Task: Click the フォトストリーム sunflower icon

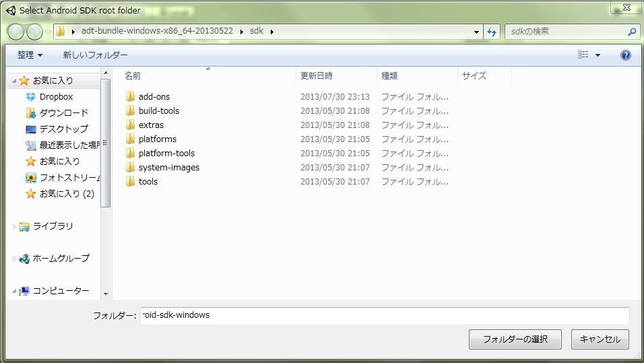Action: [31, 177]
